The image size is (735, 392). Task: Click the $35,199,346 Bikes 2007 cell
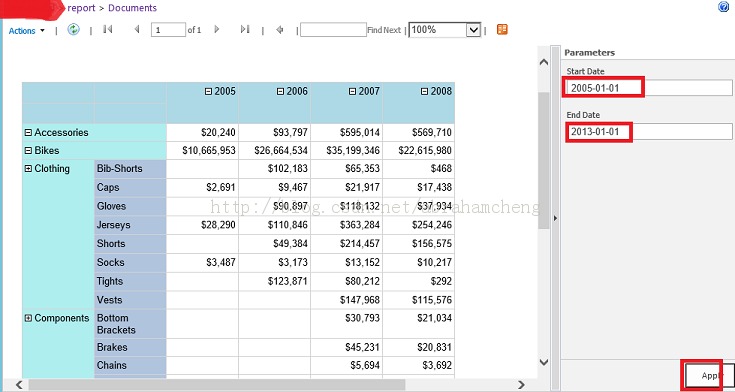[346, 151]
